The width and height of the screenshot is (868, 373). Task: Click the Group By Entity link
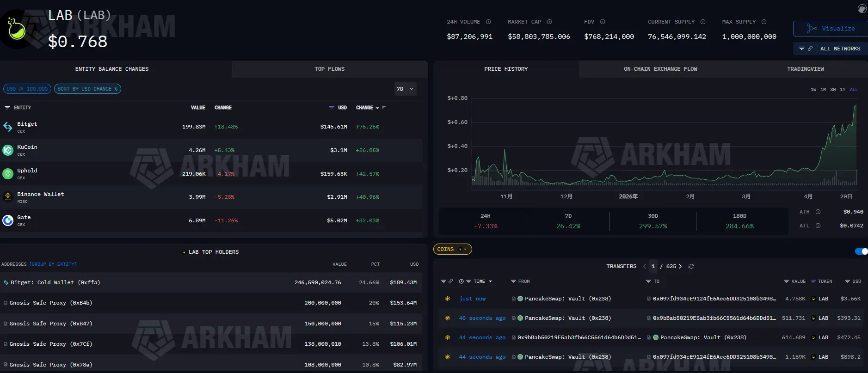click(x=53, y=264)
